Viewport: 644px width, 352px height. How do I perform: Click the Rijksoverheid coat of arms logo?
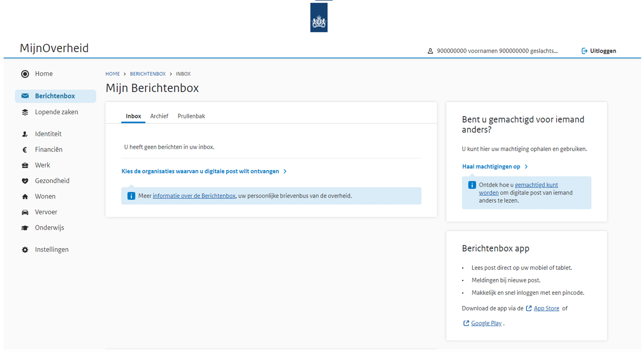click(x=319, y=17)
